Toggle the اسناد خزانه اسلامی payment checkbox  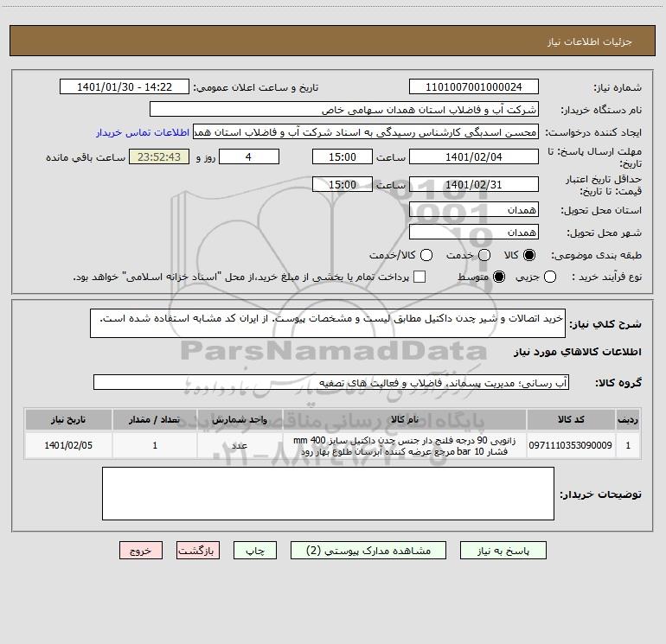pyautogui.click(x=419, y=277)
